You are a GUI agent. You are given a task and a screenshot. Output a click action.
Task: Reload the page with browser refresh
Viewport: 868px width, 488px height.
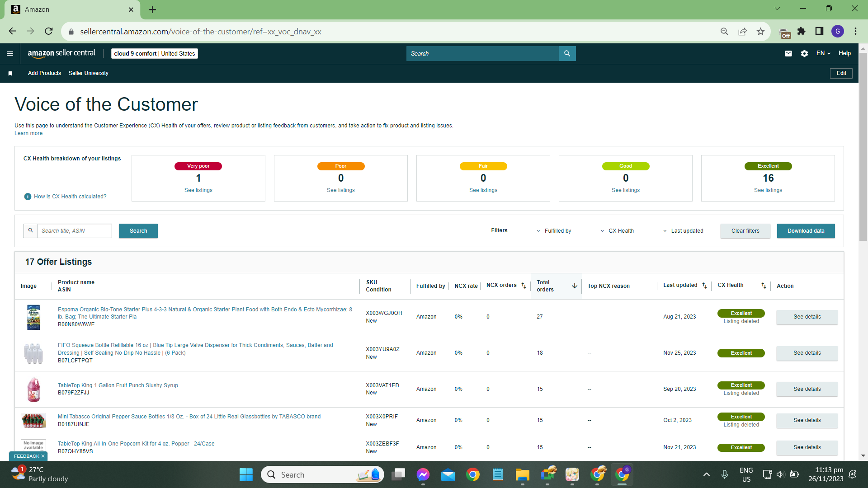[x=49, y=31]
